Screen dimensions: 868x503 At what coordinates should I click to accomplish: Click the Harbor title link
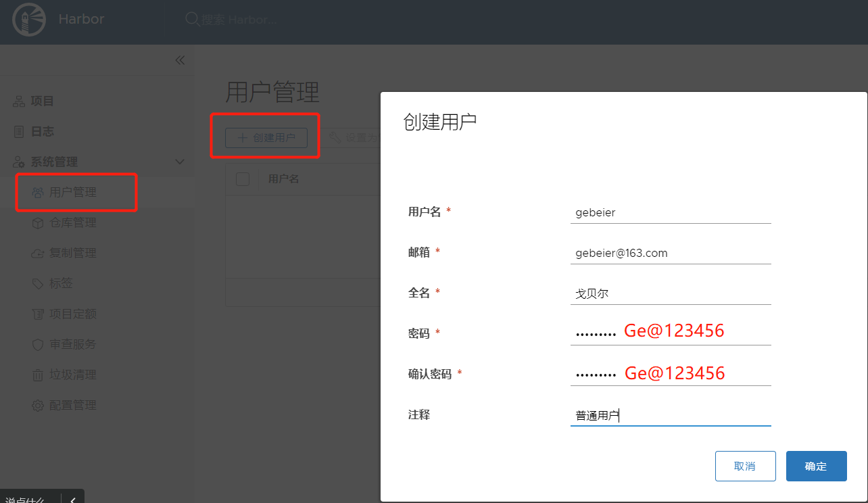point(82,19)
